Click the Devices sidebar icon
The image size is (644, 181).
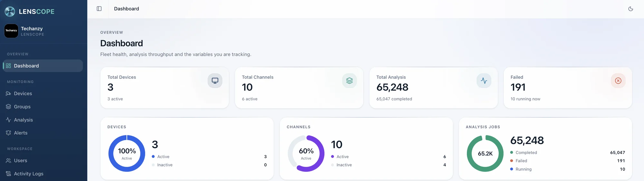pyautogui.click(x=8, y=94)
